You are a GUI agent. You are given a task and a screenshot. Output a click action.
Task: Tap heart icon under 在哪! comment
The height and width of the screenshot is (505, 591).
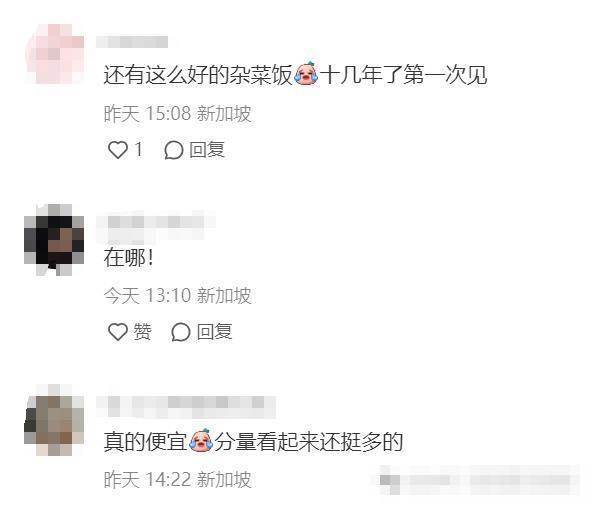click(x=118, y=332)
